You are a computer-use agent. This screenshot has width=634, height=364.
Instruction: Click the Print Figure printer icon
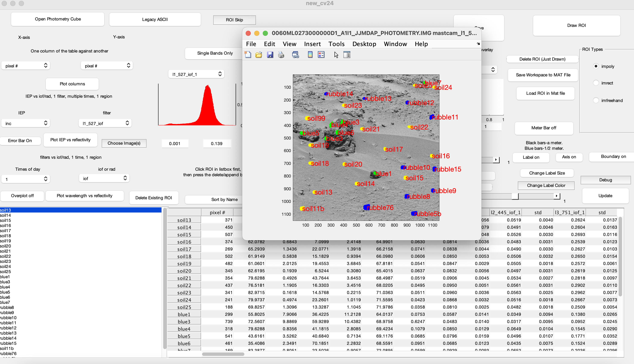[x=281, y=54]
